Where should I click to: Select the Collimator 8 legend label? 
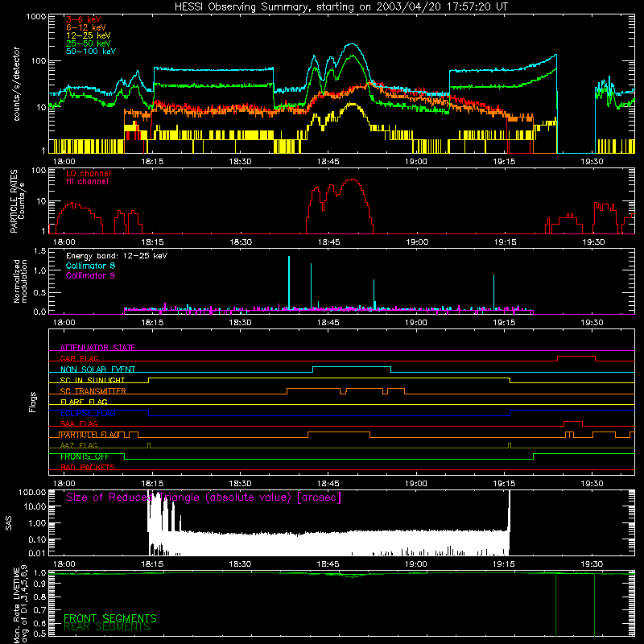[90, 266]
